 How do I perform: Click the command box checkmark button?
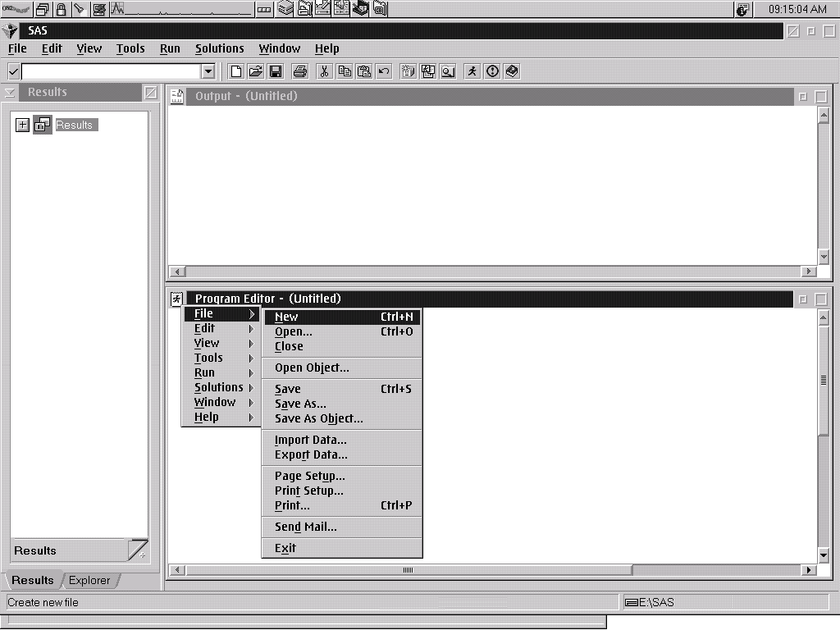click(x=13, y=71)
